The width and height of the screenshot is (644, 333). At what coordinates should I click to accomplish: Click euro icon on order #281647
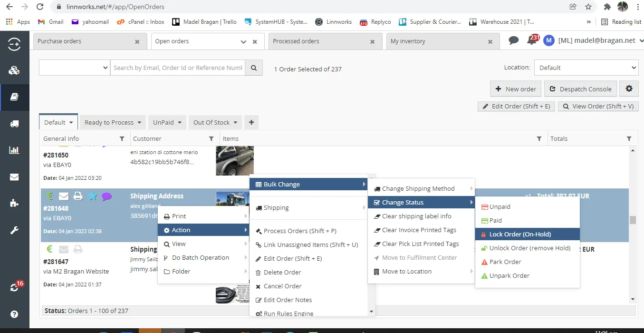[49, 249]
